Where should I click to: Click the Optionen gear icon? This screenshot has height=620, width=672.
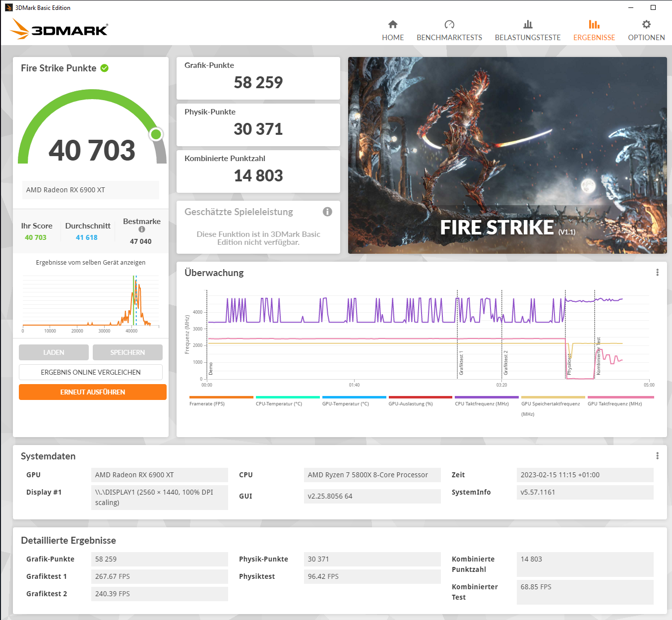(646, 24)
